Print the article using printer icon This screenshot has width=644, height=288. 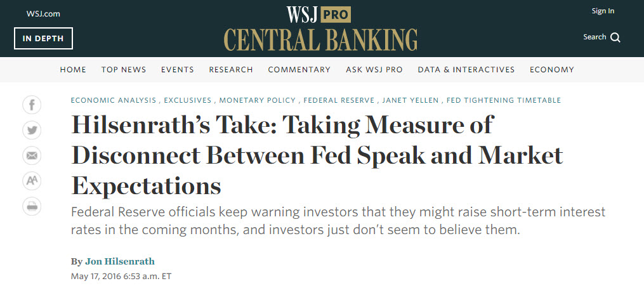[x=32, y=206]
